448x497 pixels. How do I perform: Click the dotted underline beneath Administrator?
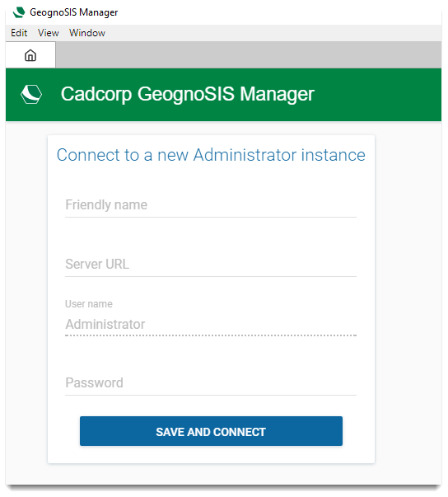[211, 335]
